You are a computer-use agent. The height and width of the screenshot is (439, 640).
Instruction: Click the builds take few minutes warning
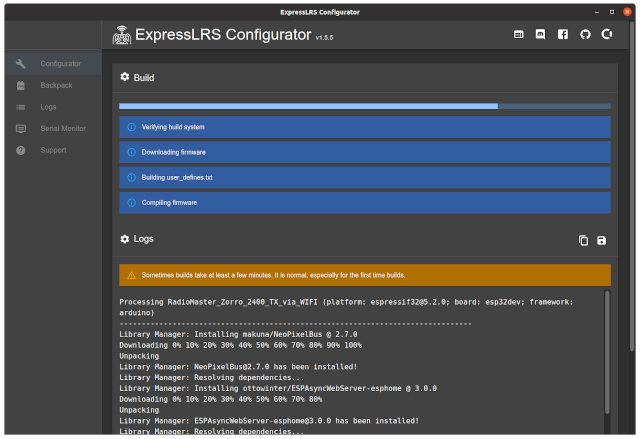(365, 275)
